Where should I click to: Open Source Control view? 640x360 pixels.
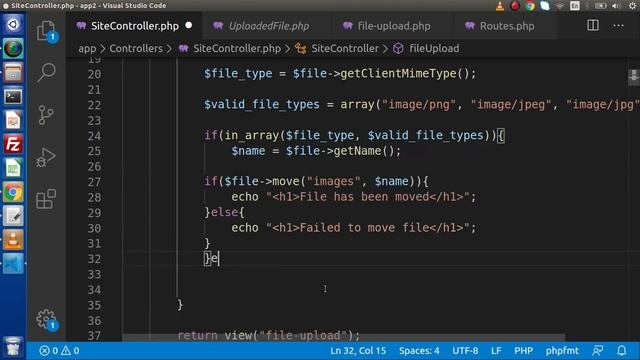(46, 115)
